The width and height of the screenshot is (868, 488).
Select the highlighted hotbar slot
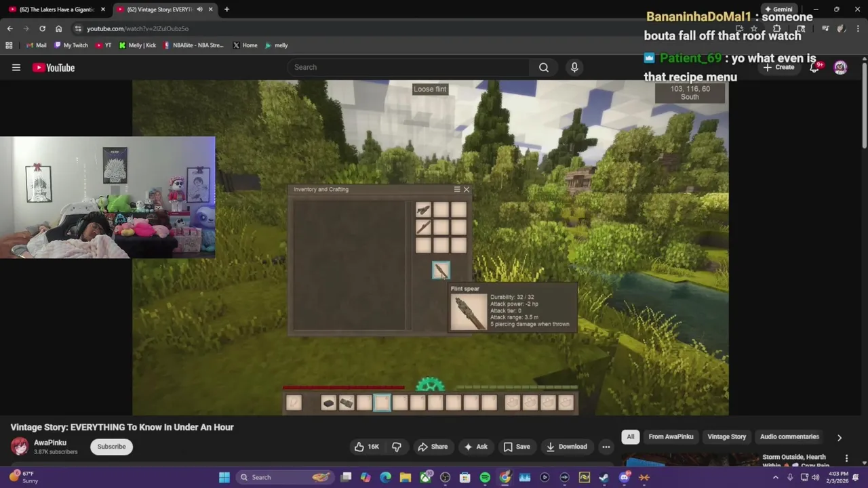(382, 403)
